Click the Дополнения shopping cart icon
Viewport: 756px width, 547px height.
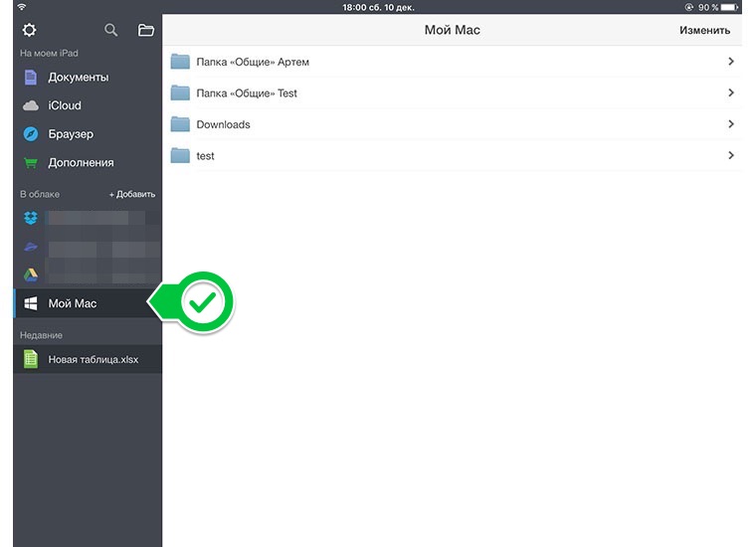[31, 163]
